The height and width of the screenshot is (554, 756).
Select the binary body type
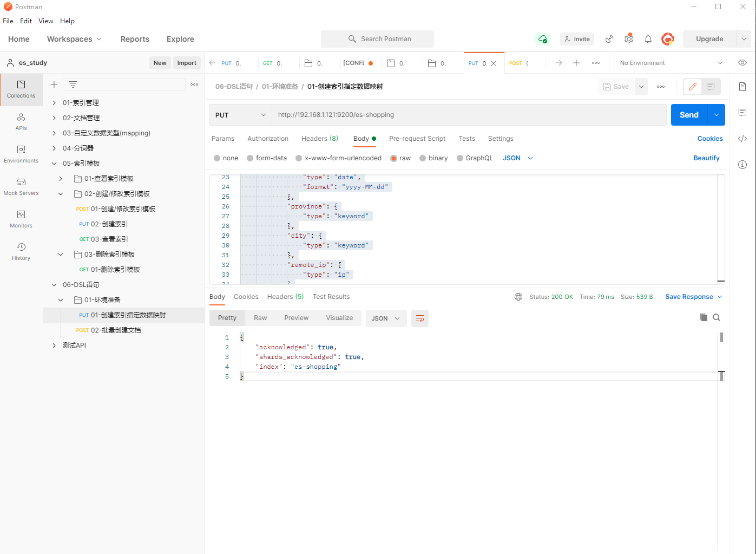423,158
